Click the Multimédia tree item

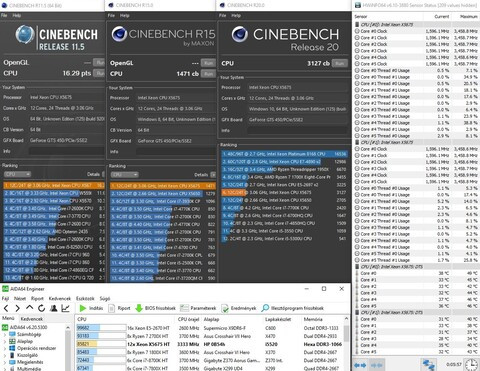(x=29, y=369)
